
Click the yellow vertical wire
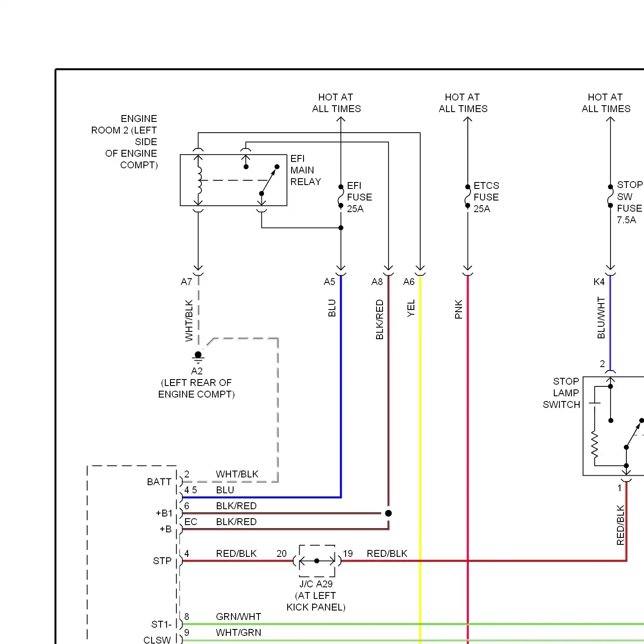coord(420,459)
